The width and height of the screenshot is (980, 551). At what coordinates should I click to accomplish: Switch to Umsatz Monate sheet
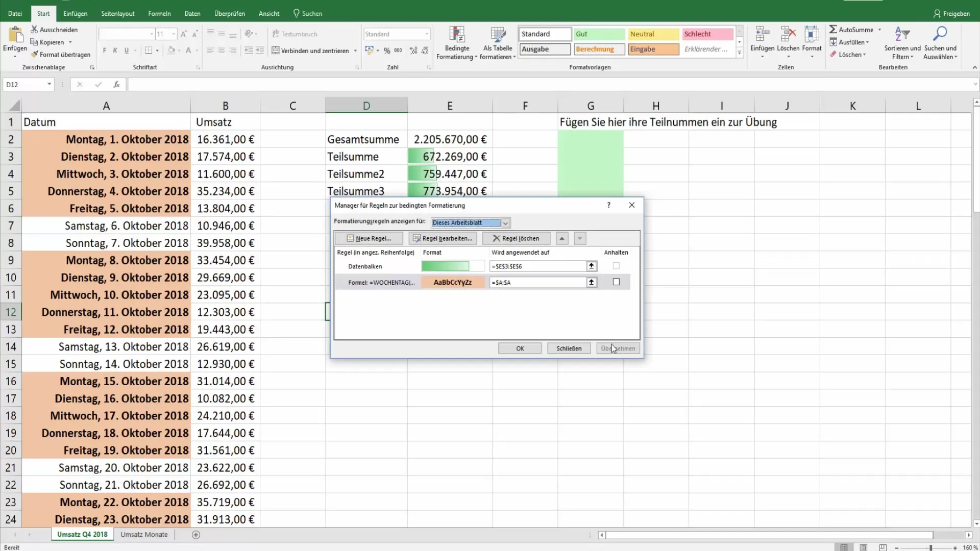pyautogui.click(x=144, y=535)
